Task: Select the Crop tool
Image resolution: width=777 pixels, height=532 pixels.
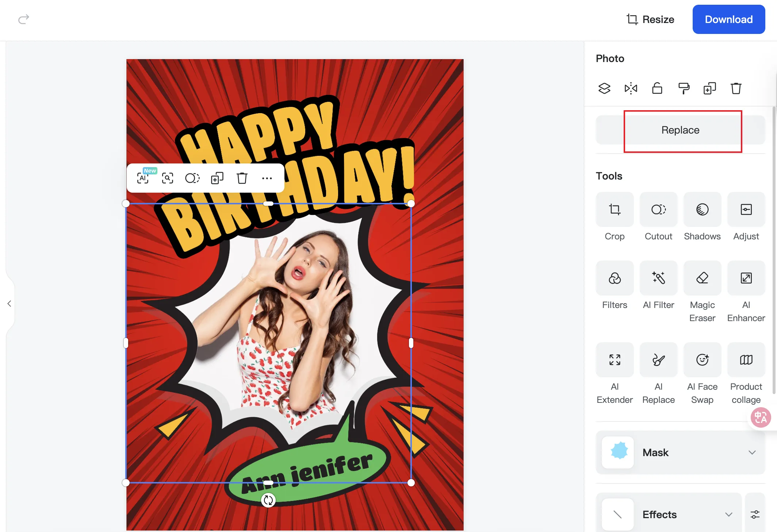Action: [615, 209]
